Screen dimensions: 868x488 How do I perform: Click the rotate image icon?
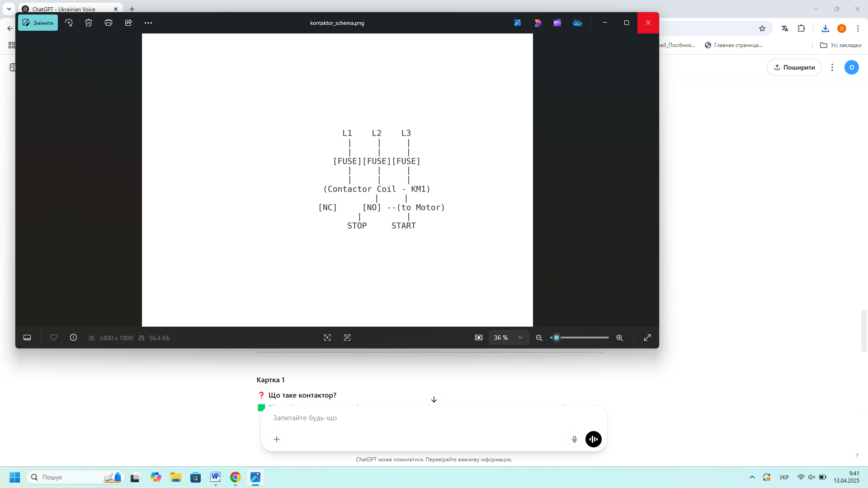pyautogui.click(x=69, y=23)
